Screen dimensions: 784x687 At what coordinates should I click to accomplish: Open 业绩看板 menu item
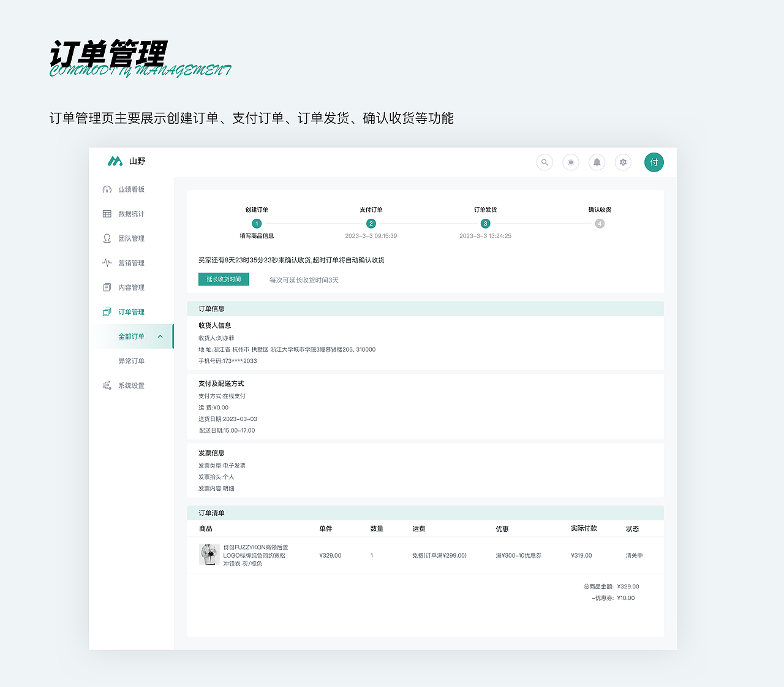tap(132, 189)
